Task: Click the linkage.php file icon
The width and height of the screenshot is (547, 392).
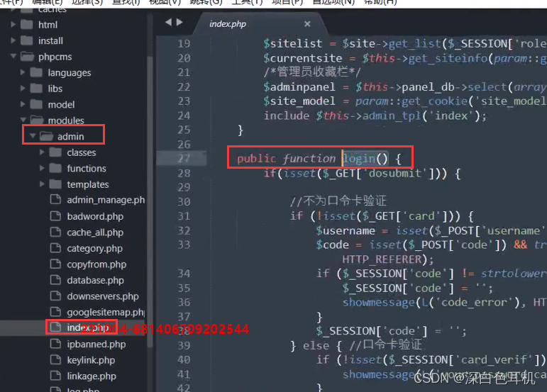Action: click(55, 376)
